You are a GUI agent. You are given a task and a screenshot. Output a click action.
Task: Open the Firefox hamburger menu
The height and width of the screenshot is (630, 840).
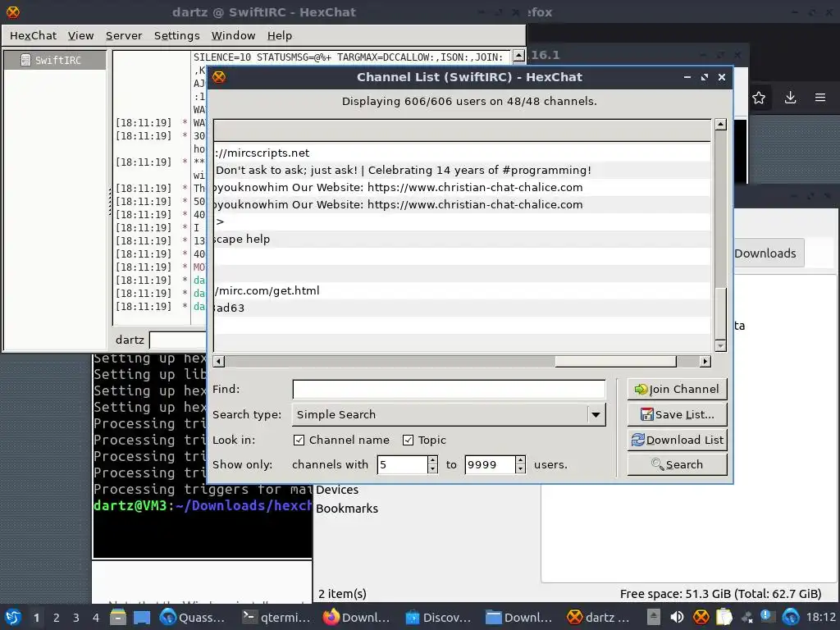click(820, 98)
